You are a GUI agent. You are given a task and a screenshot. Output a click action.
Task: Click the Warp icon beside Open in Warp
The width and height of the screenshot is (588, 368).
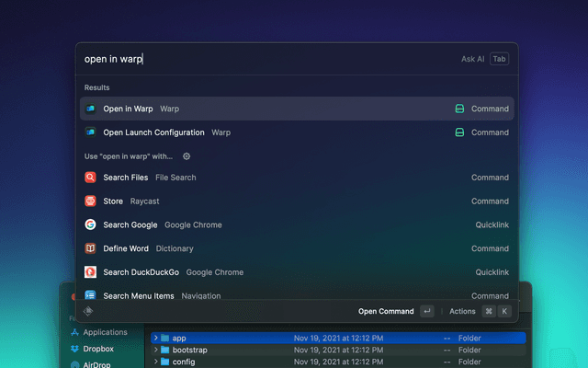coord(90,109)
